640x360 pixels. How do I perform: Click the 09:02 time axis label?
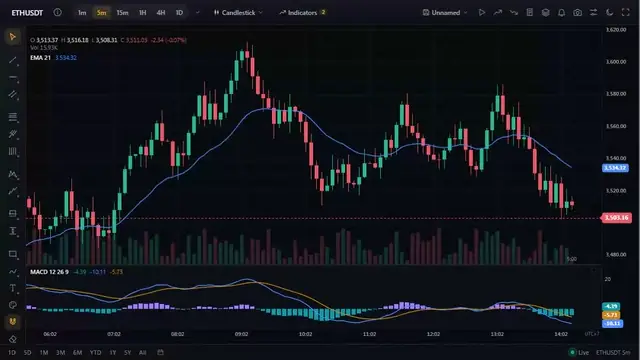click(241, 334)
